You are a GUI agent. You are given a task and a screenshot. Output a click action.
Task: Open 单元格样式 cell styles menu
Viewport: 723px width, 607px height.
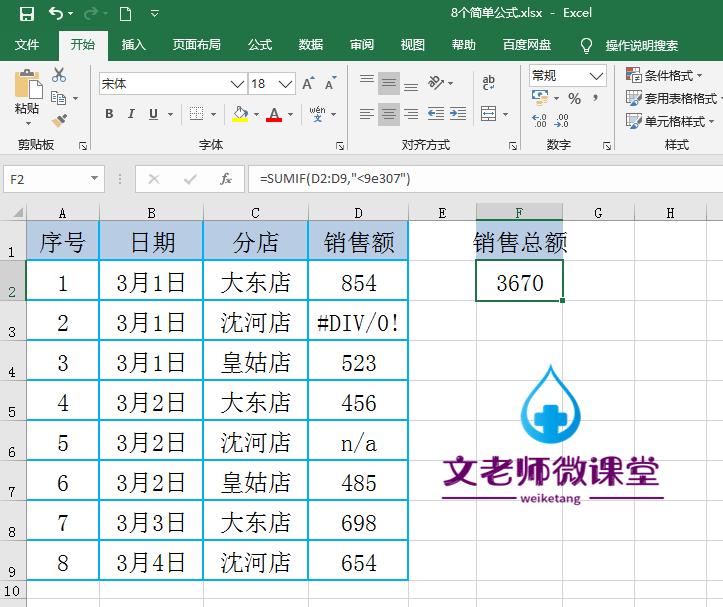click(x=670, y=121)
